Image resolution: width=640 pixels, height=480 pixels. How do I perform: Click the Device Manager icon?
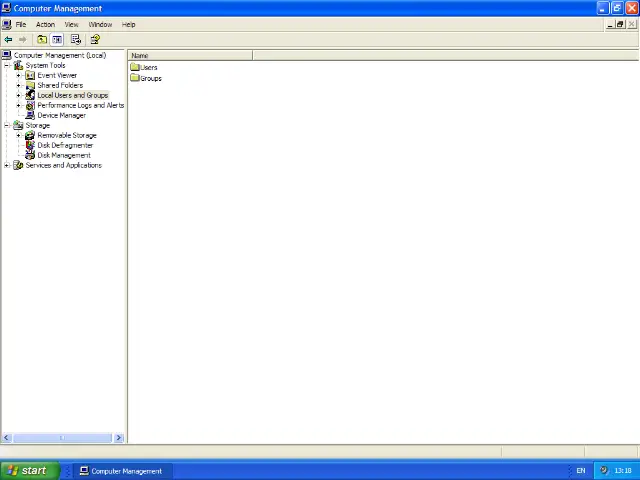tap(30, 115)
